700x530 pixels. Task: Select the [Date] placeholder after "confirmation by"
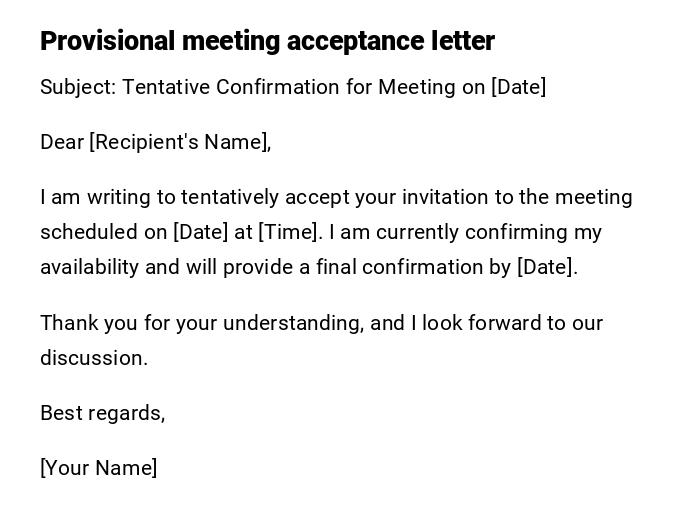[547, 267]
